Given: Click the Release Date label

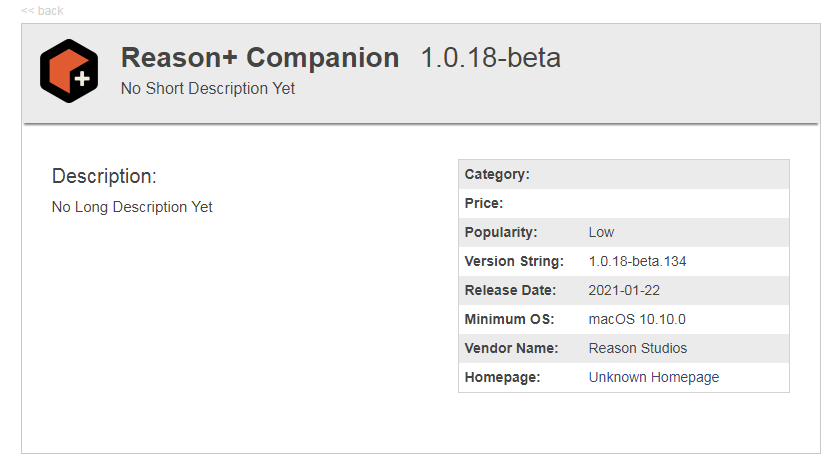Looking at the screenshot, I should 510,290.
